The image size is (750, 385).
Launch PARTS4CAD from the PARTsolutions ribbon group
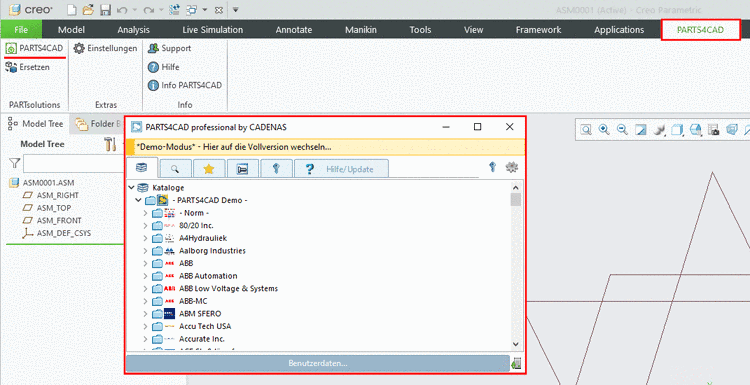tap(34, 48)
